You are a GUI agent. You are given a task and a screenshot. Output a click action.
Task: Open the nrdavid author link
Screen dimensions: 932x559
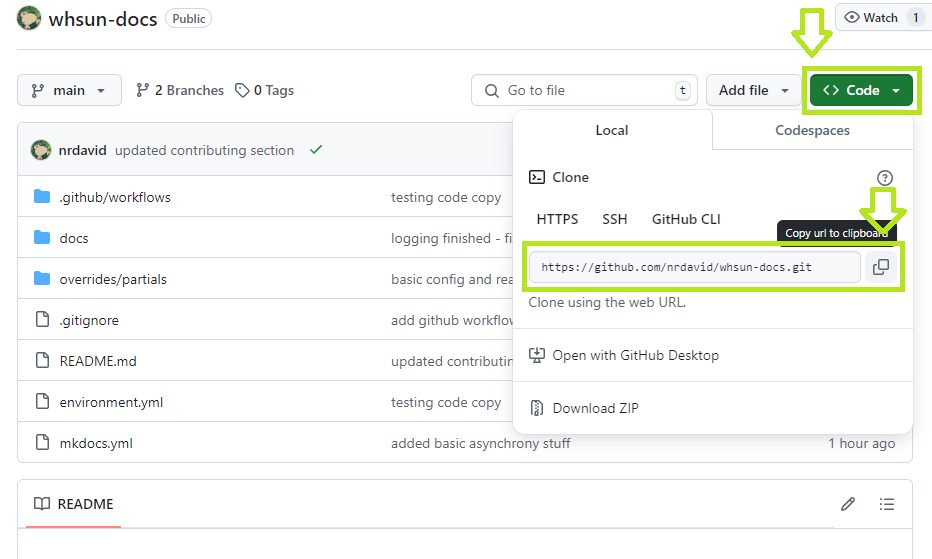point(83,150)
